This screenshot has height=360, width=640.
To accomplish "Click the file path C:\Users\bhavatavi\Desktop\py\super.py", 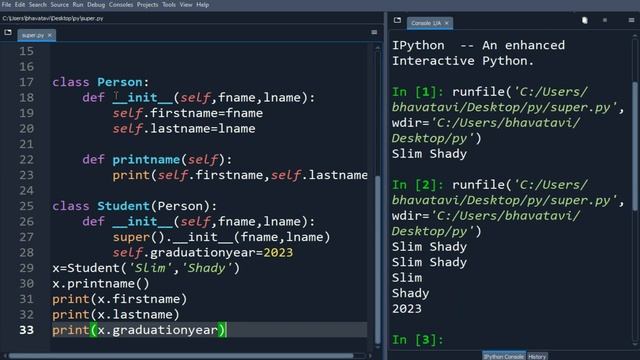I will (x=53, y=18).
